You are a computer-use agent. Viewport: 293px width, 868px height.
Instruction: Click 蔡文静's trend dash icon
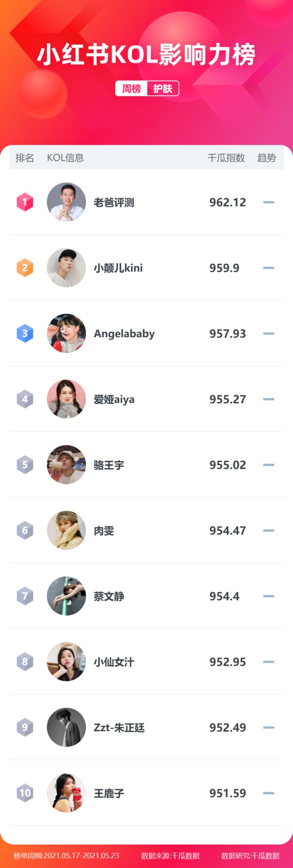point(269,596)
